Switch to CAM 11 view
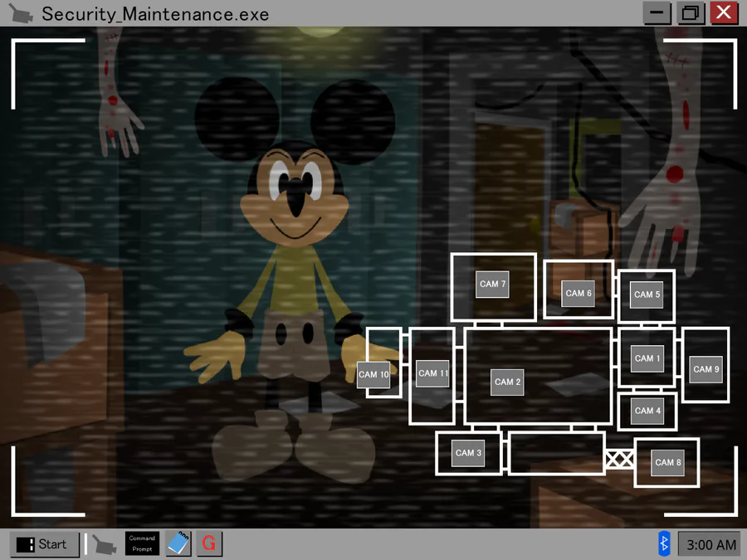 432,374
